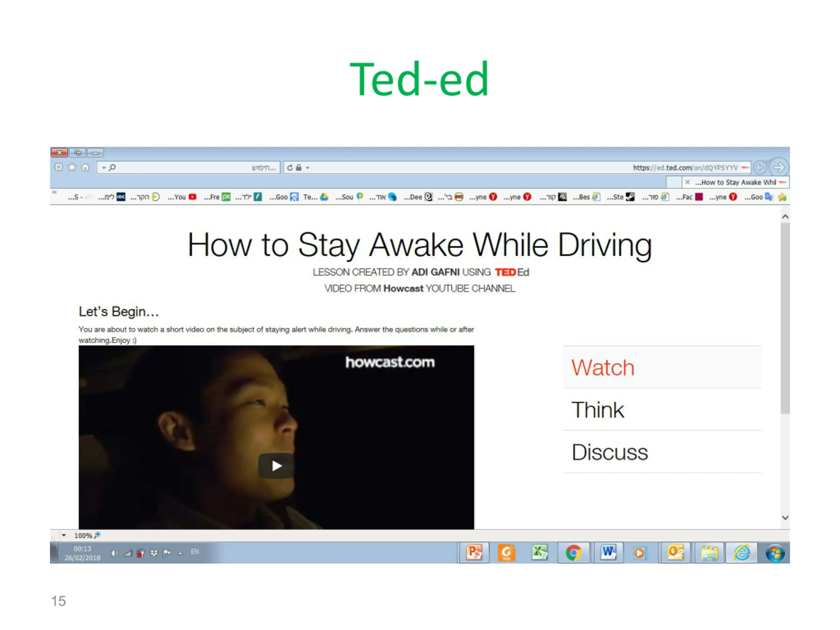
Task: Open a new blank browser tab
Action: (x=674, y=182)
